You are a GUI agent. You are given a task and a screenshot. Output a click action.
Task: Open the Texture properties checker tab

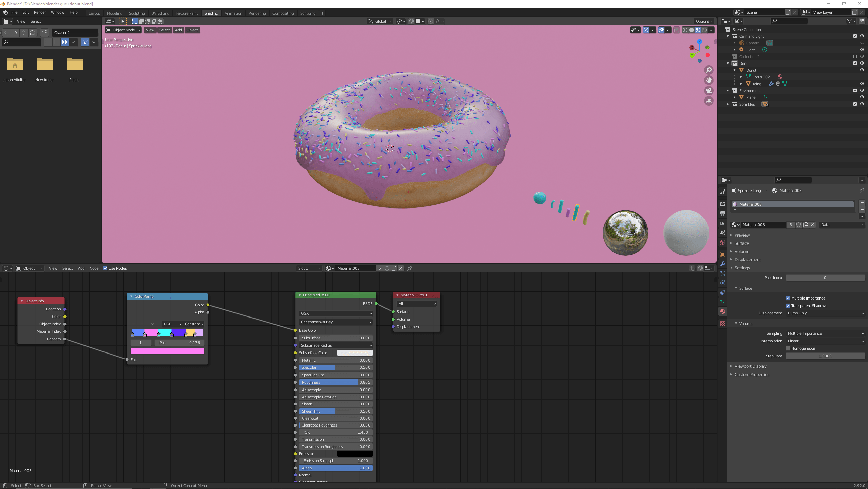pos(723,324)
